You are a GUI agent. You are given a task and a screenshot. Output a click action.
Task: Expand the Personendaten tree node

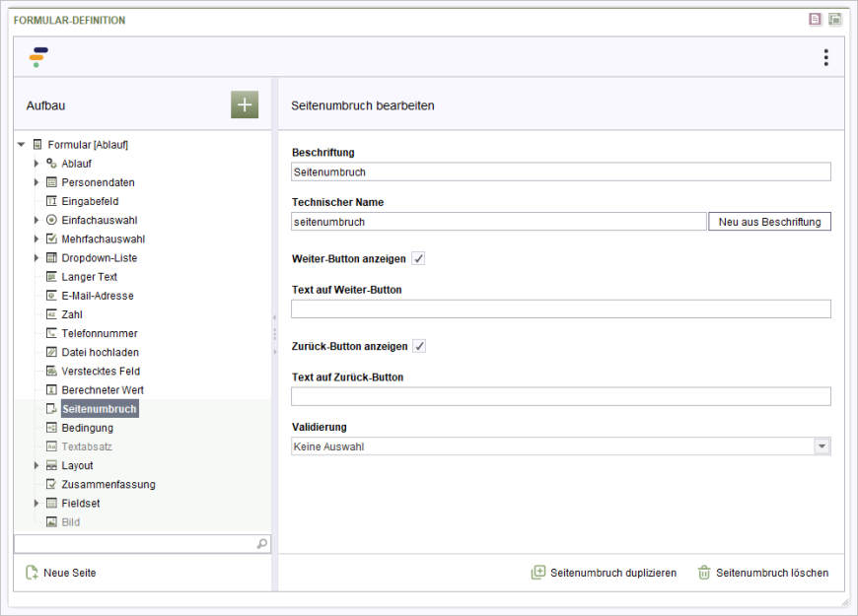[x=36, y=182]
